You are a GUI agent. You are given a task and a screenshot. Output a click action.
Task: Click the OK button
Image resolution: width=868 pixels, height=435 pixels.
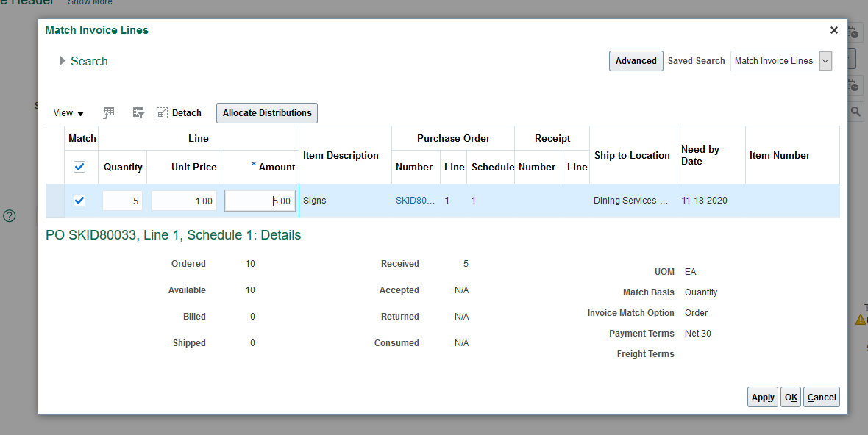click(791, 397)
